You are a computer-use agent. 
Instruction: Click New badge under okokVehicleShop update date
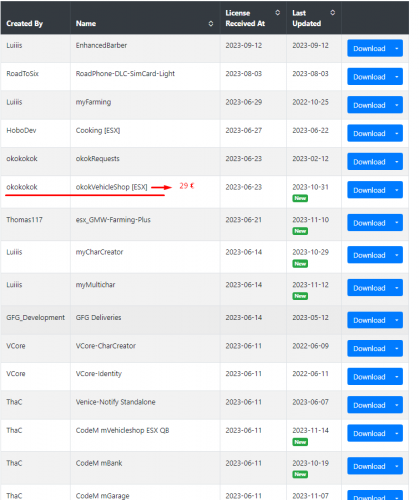[300, 198]
